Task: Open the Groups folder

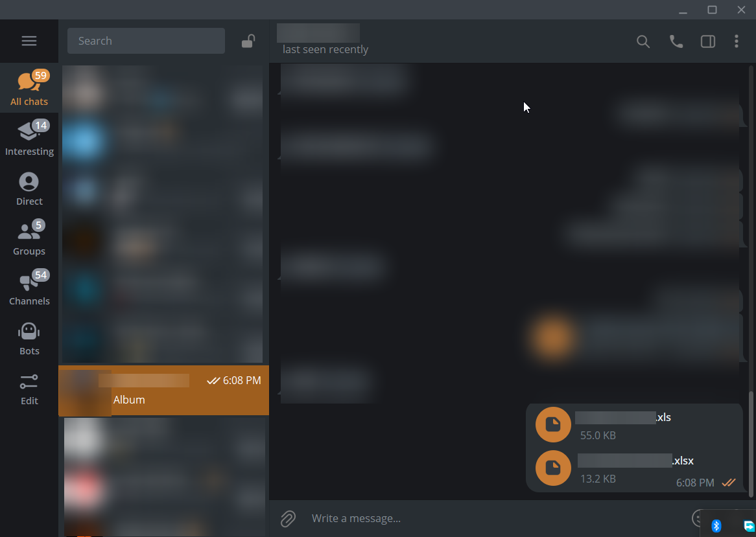Action: click(29, 238)
